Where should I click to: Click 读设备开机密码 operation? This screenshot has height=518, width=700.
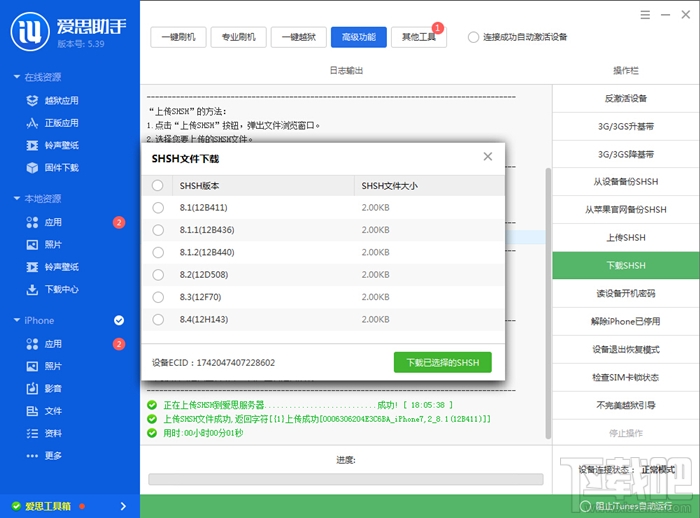(x=625, y=293)
